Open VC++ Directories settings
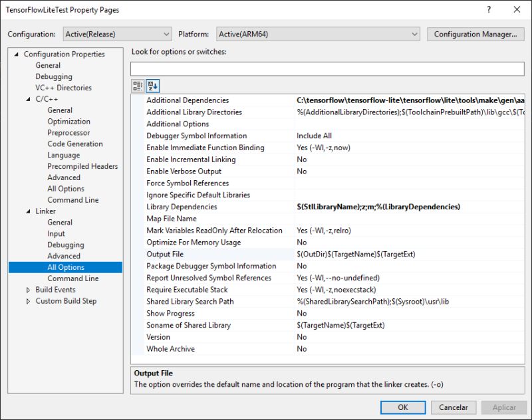This screenshot has width=532, height=420. (x=64, y=87)
